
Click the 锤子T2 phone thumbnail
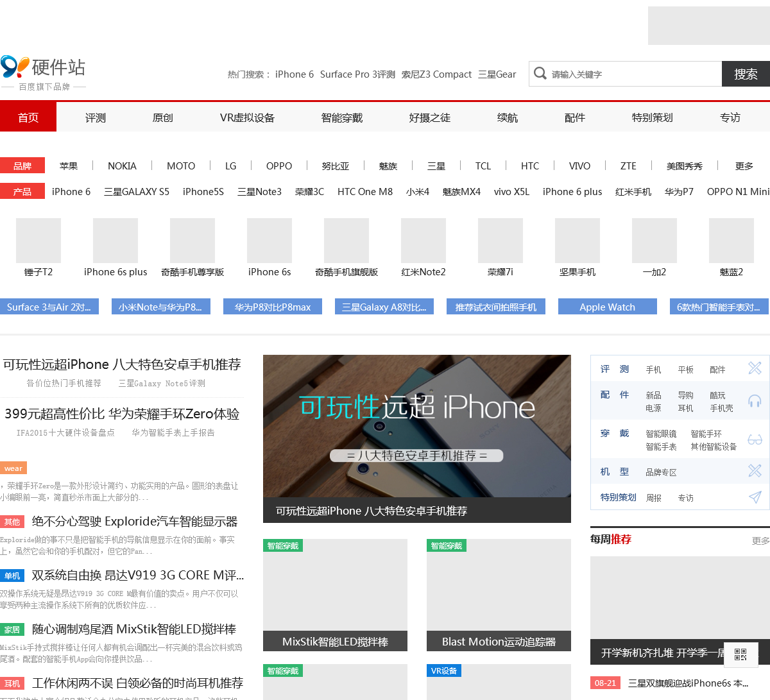tap(38, 241)
